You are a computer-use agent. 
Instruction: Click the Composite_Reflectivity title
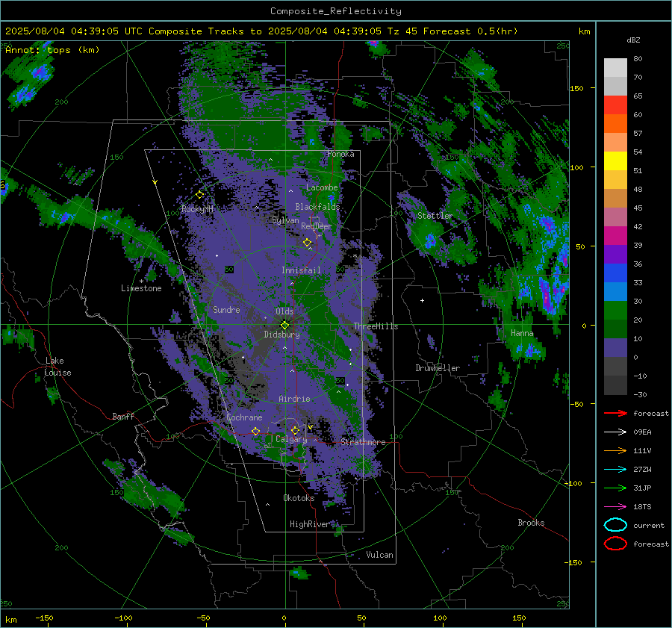click(x=335, y=11)
